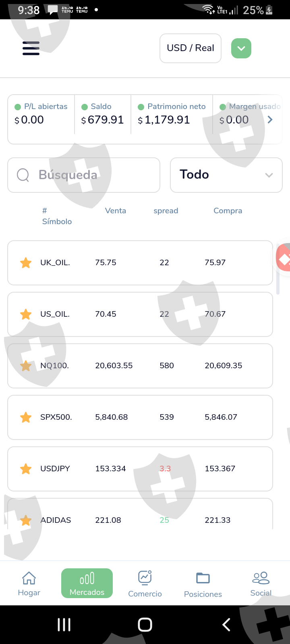The image size is (290, 644).
Task: Tap the USD / Real account button
Action: point(191,48)
